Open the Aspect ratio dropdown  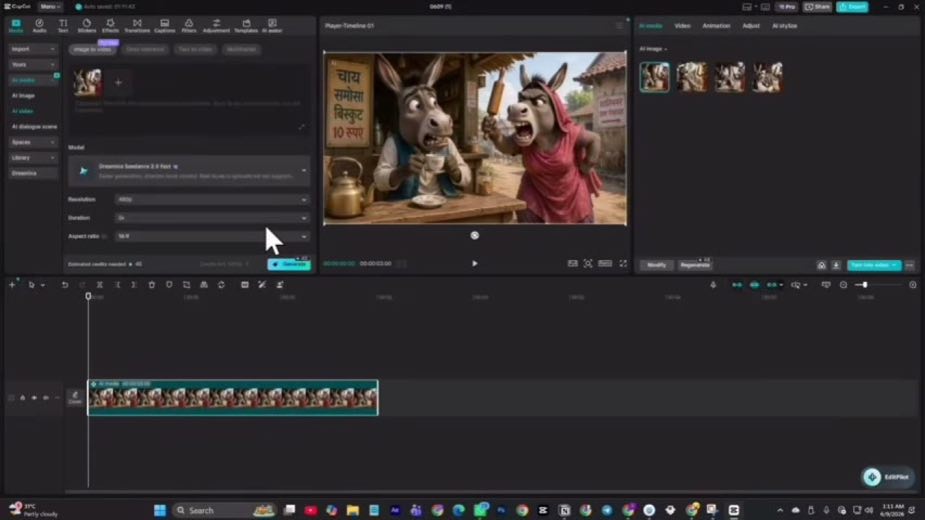[x=212, y=236]
